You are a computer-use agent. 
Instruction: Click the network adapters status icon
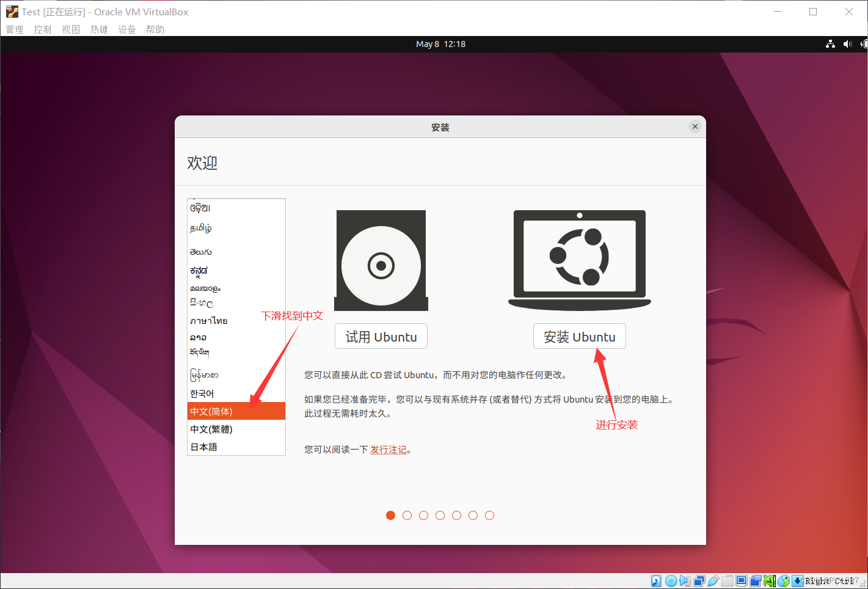point(699,580)
